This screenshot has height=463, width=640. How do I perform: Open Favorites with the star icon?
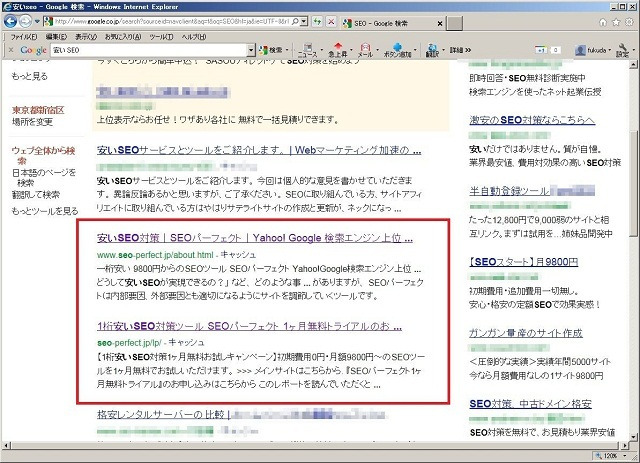point(616,22)
